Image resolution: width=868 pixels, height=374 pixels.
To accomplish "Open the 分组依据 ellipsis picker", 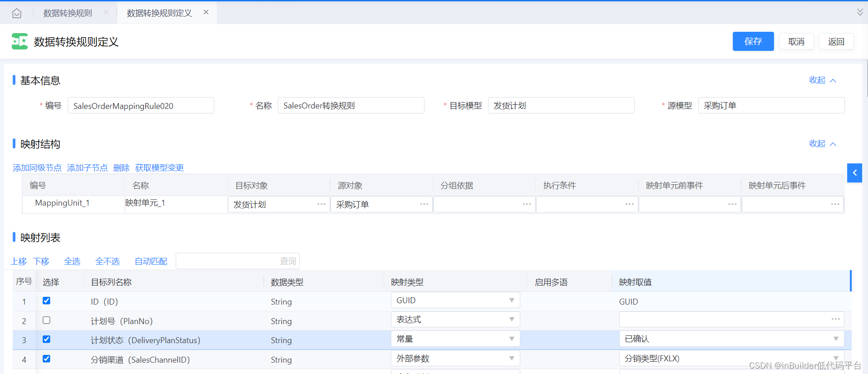I will [x=527, y=204].
